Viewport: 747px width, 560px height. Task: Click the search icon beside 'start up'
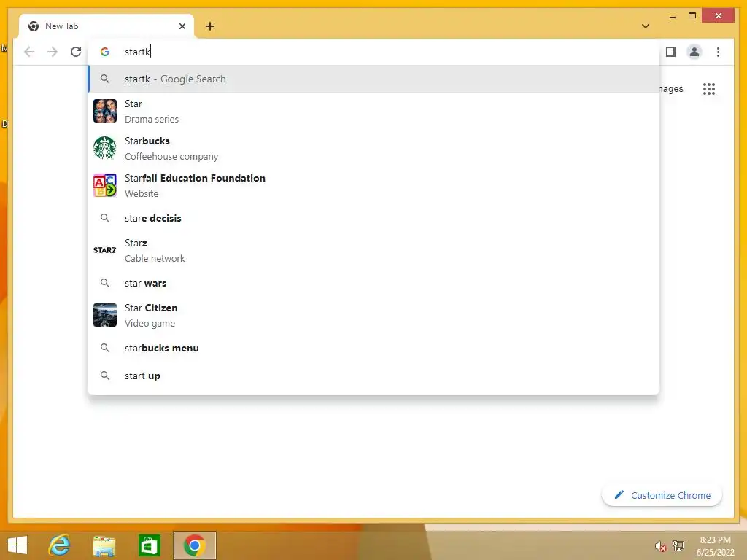coord(105,376)
